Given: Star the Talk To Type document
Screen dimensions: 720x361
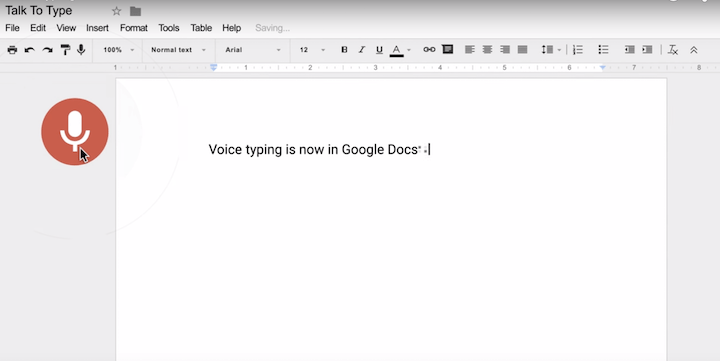Looking at the screenshot, I should pyautogui.click(x=117, y=11).
